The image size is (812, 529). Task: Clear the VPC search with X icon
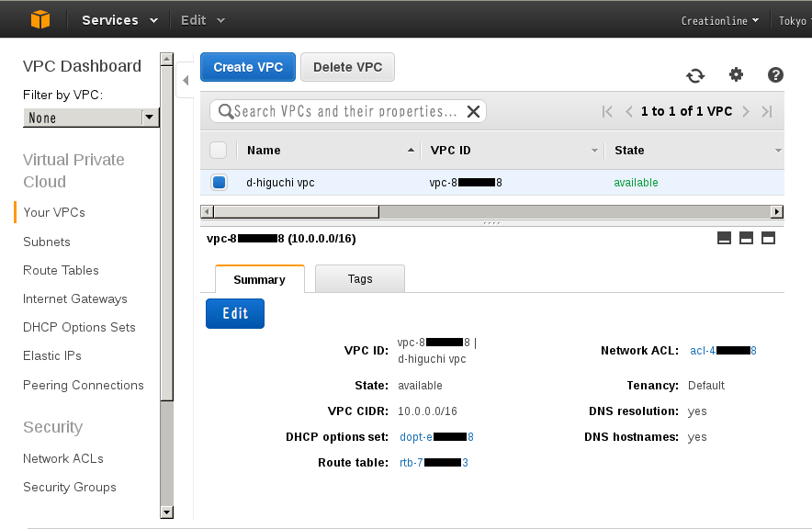473,111
